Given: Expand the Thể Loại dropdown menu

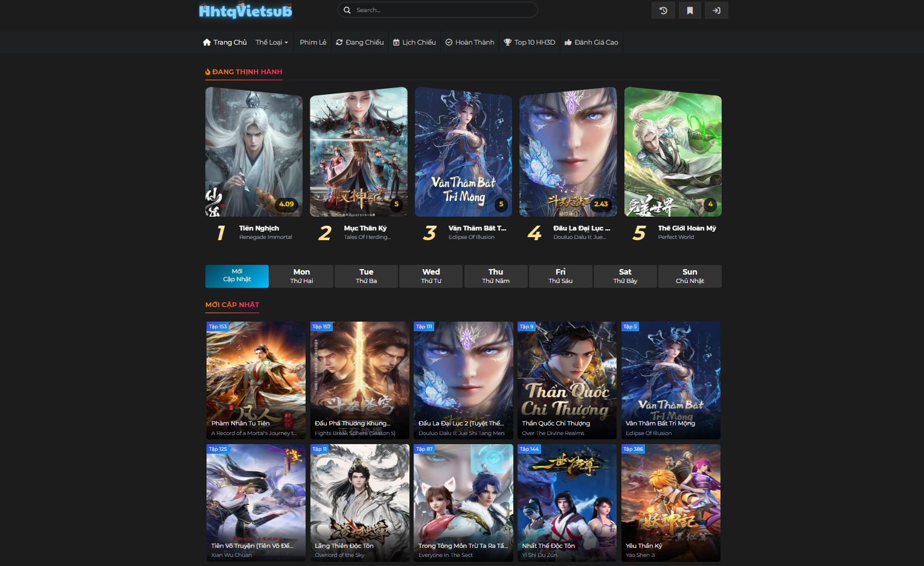Looking at the screenshot, I should tap(272, 42).
